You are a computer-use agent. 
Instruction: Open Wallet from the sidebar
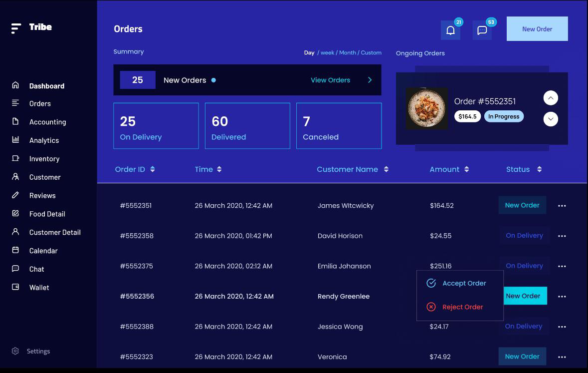point(39,288)
